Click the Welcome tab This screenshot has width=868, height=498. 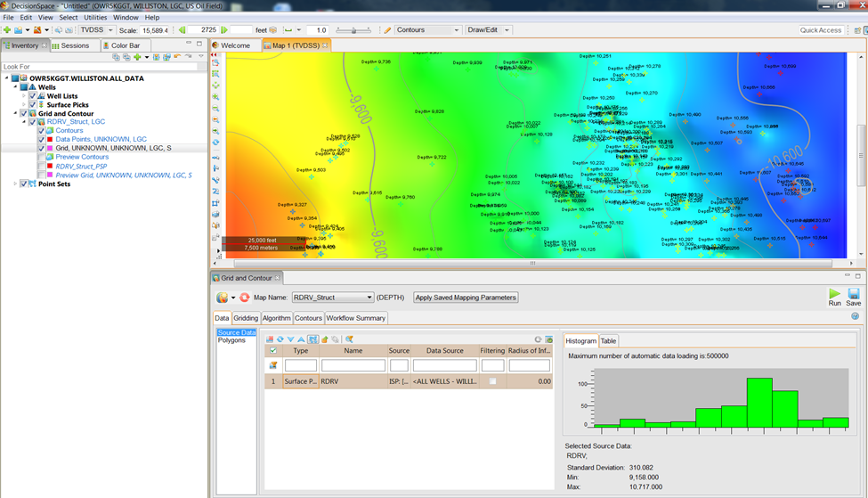[x=235, y=45]
